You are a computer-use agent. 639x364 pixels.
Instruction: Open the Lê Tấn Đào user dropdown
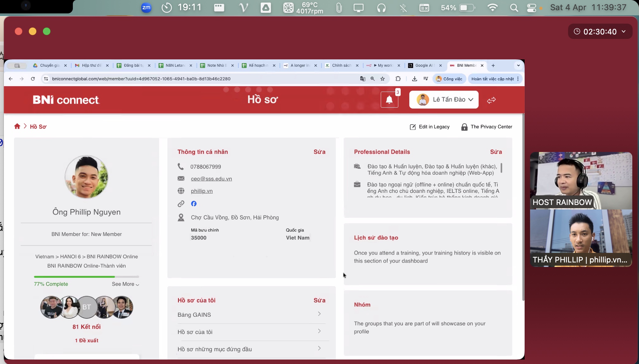444,100
